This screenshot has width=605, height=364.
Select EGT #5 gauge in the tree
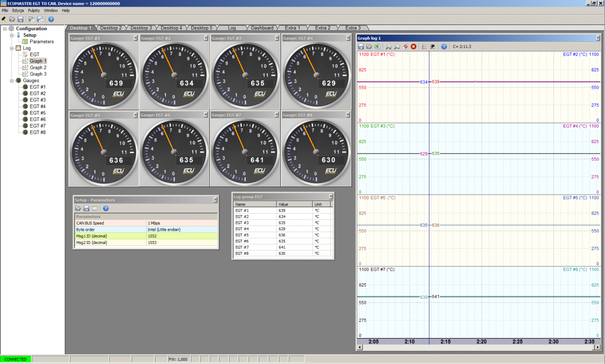37,113
